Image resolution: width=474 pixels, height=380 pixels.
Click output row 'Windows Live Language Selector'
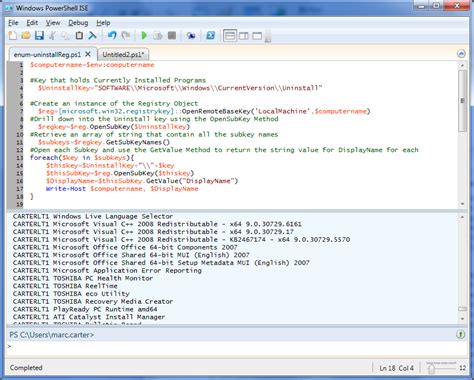[x=93, y=216]
